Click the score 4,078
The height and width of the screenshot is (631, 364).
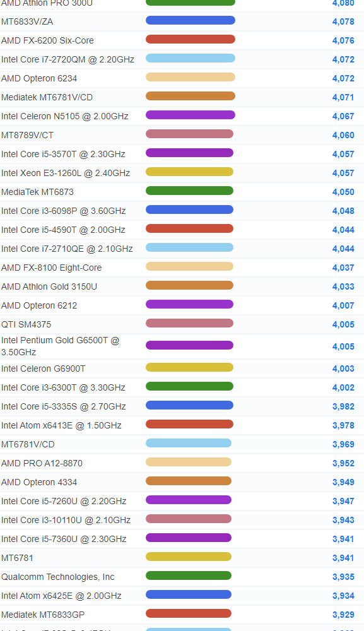point(343,21)
